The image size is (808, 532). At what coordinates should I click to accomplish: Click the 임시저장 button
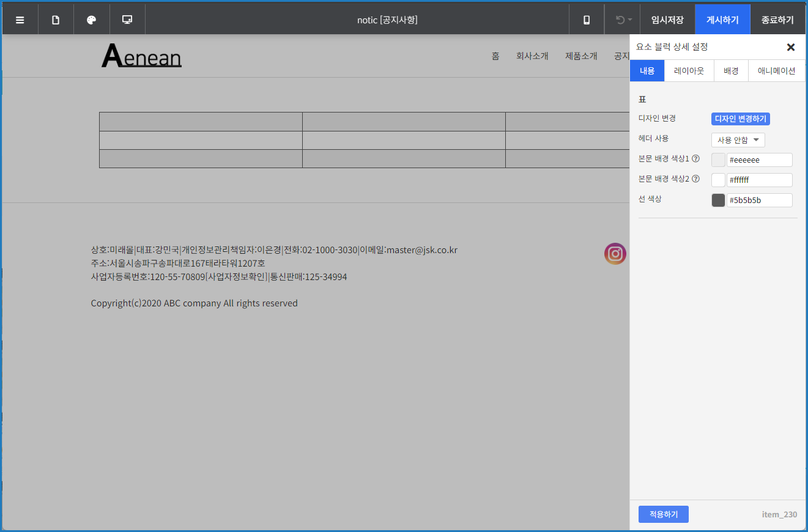(667, 20)
